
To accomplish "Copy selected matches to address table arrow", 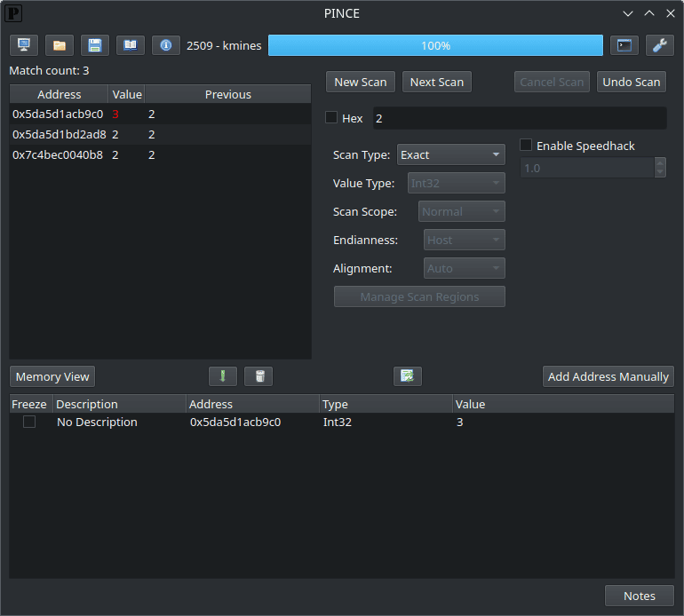I will [223, 376].
